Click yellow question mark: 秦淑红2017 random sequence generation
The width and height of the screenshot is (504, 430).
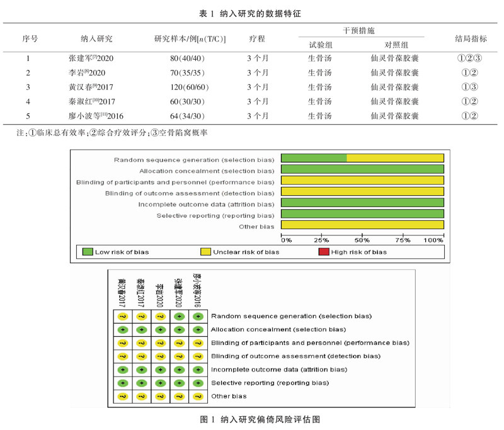click(141, 317)
